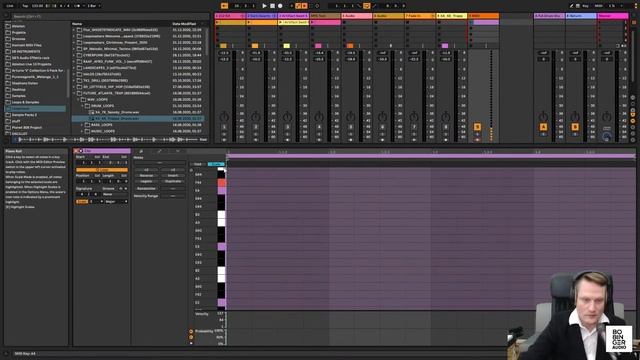Toggle the return A activator button
The height and width of the screenshot is (360, 640).
pyautogui.click(x=543, y=127)
